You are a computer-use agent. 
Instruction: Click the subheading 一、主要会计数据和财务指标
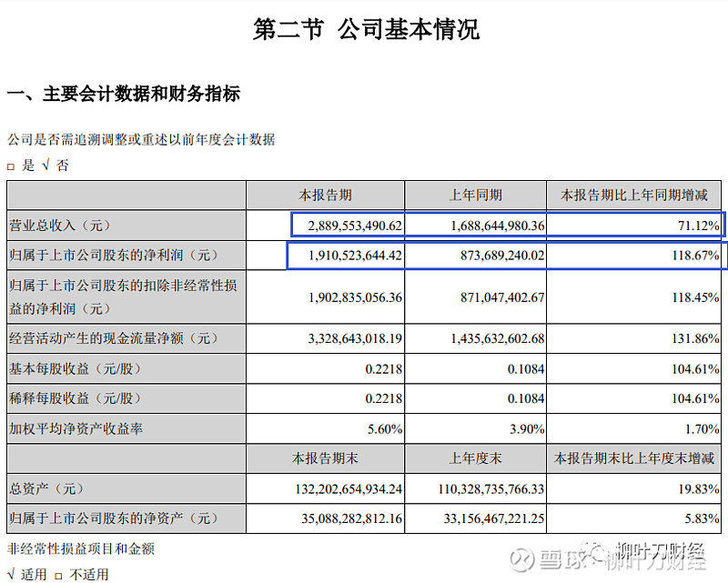click(x=124, y=94)
